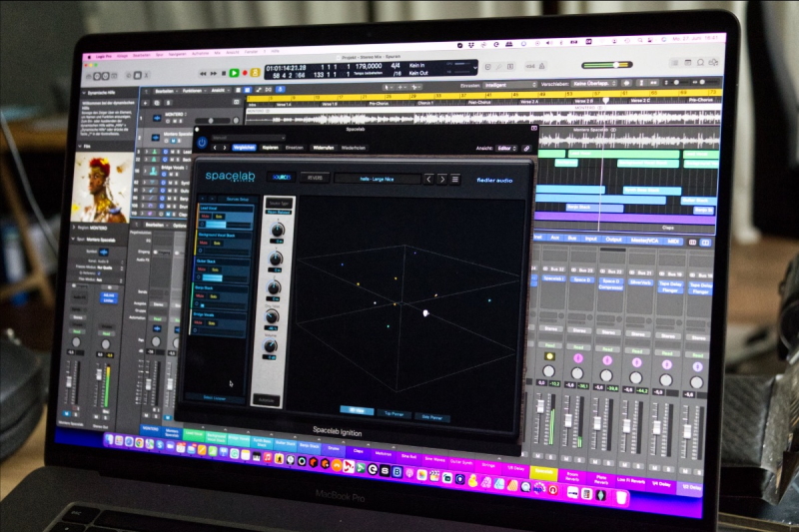Open the Verschieben drag mode dropdown
Image resolution: width=799 pixels, height=532 pixels.
coord(594,83)
